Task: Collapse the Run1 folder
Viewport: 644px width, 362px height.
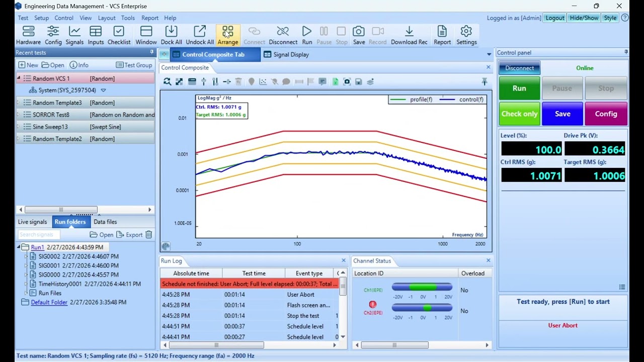Action: pyautogui.click(x=19, y=247)
